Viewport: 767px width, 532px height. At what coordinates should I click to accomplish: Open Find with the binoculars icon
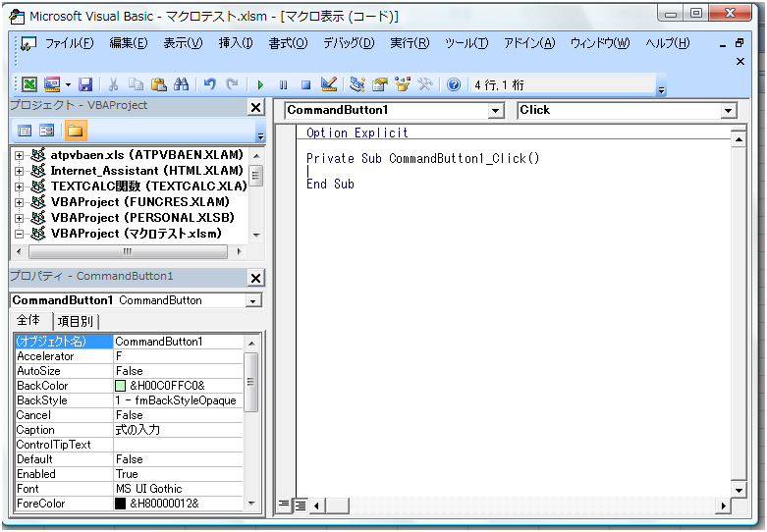181,84
